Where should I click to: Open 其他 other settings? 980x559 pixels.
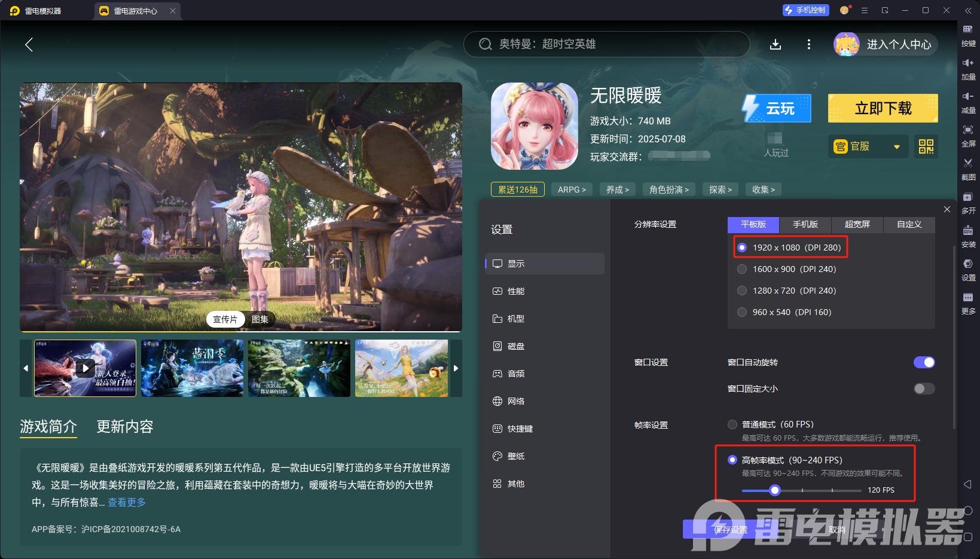click(x=544, y=484)
